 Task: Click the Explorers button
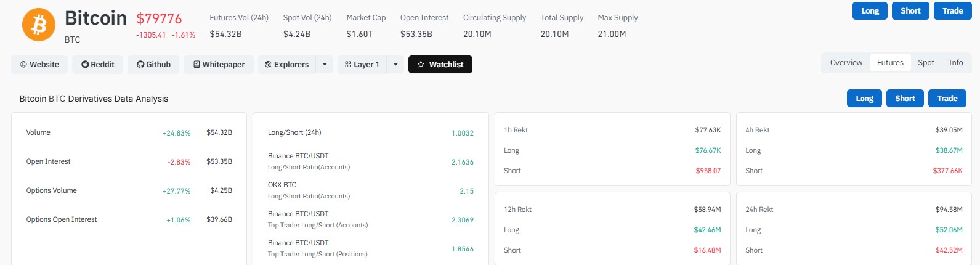tap(287, 65)
